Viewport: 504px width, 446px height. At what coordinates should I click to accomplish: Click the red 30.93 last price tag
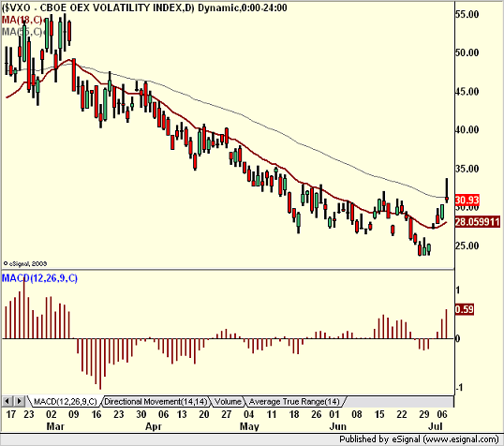tap(467, 200)
